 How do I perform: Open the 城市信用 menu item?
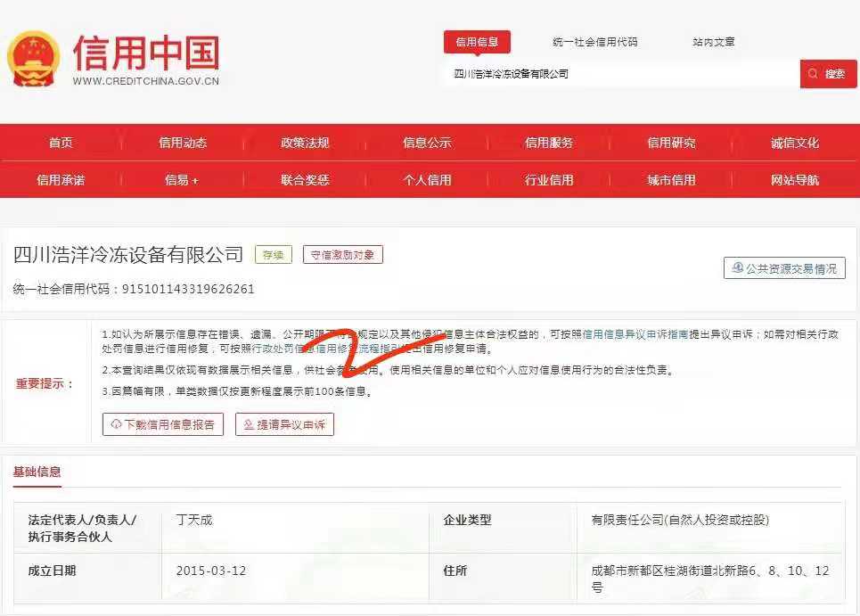(671, 180)
